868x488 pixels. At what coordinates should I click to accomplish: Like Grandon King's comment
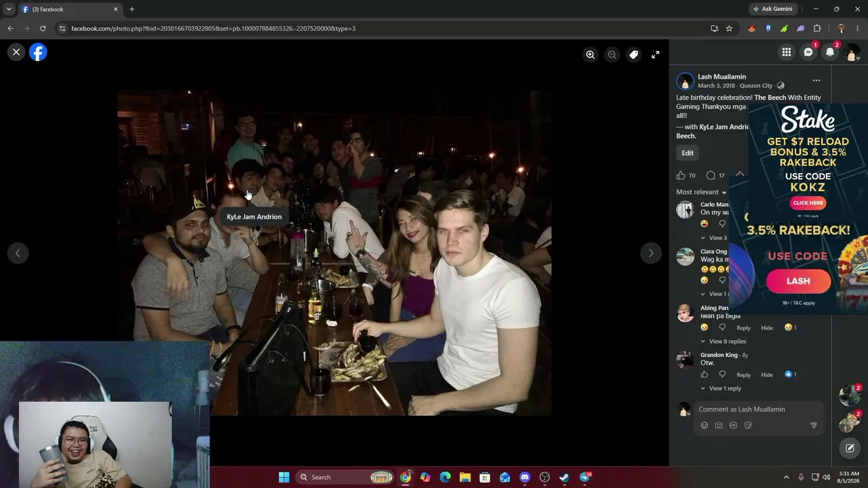[x=705, y=375]
